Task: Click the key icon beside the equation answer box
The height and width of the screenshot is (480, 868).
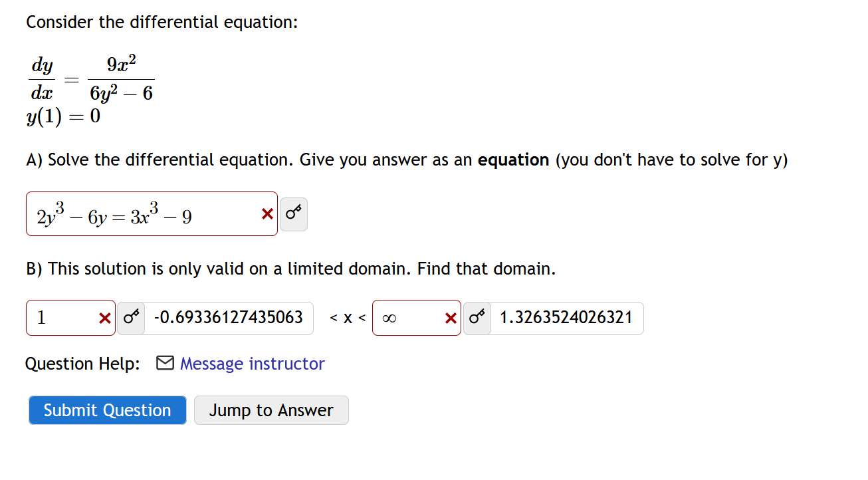Action: pyautogui.click(x=293, y=213)
